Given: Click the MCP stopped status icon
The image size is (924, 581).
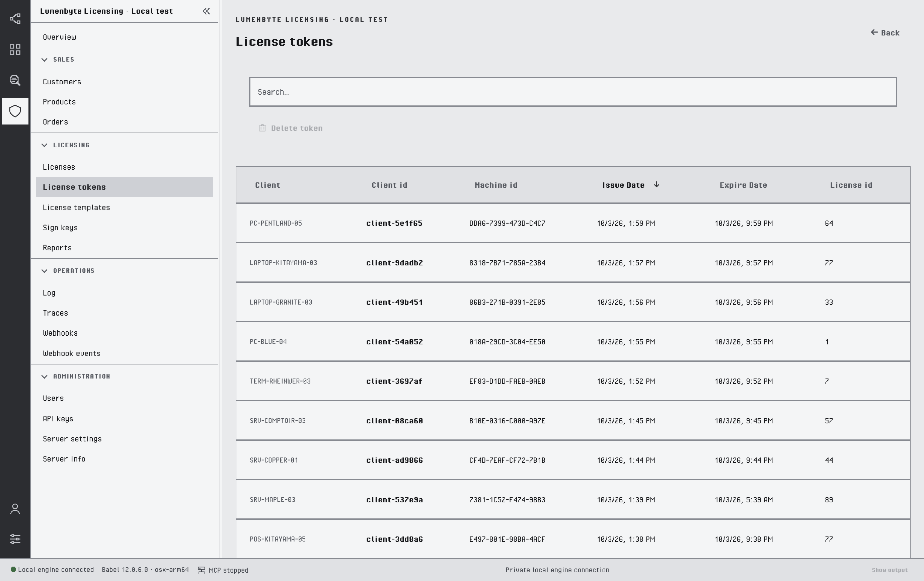Looking at the screenshot, I should [201, 570].
